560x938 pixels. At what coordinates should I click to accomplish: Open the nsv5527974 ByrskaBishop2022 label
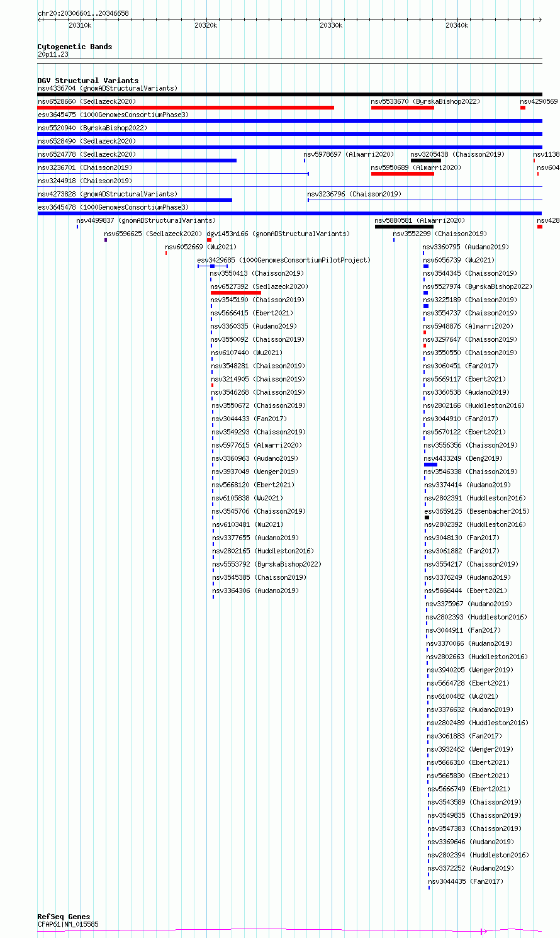tap(478, 286)
